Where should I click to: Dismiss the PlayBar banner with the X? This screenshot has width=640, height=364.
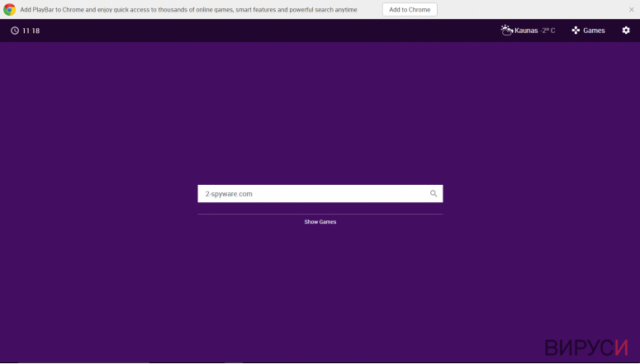tap(631, 9)
